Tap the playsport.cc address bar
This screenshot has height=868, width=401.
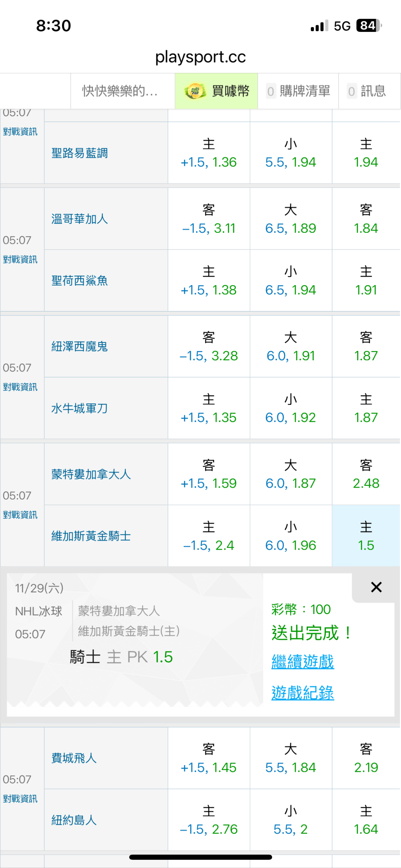tap(200, 57)
